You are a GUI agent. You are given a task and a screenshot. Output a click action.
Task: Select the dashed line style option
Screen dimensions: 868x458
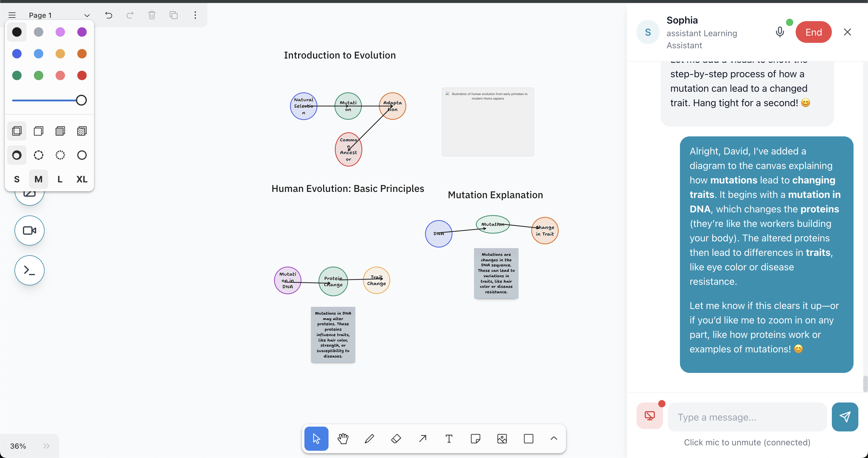[x=38, y=155]
